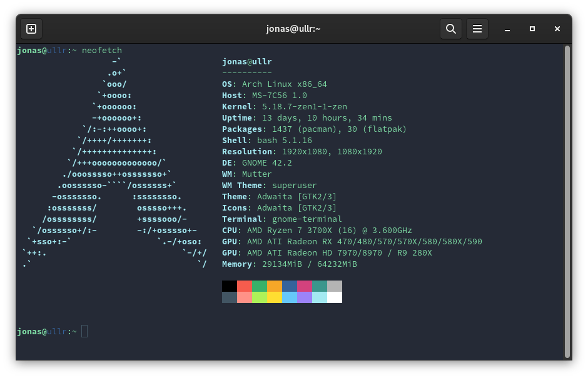Click the dark blue color block
The width and height of the screenshot is (588, 378).
290,286
